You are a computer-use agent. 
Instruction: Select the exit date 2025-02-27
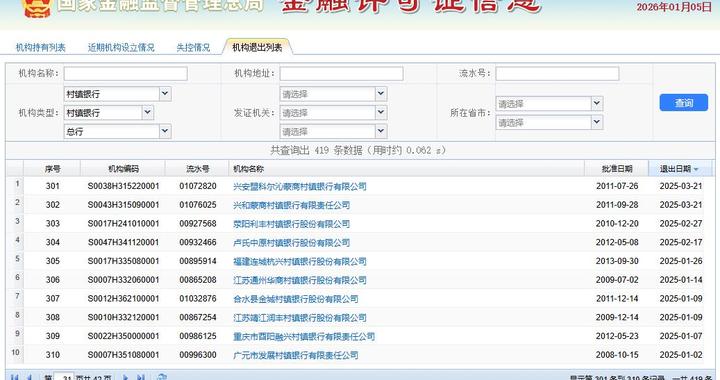tap(681, 224)
